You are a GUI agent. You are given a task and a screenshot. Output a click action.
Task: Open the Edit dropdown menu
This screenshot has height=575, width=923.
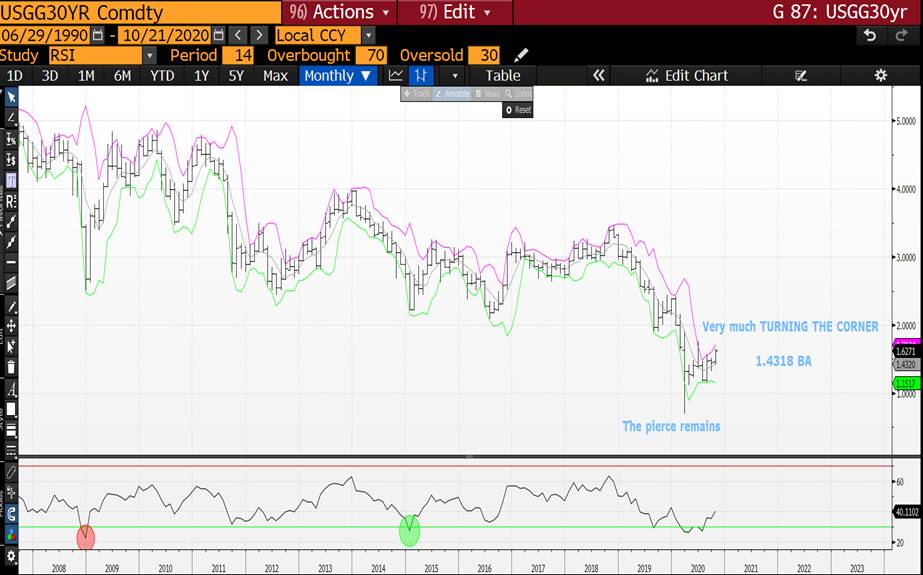(x=455, y=12)
